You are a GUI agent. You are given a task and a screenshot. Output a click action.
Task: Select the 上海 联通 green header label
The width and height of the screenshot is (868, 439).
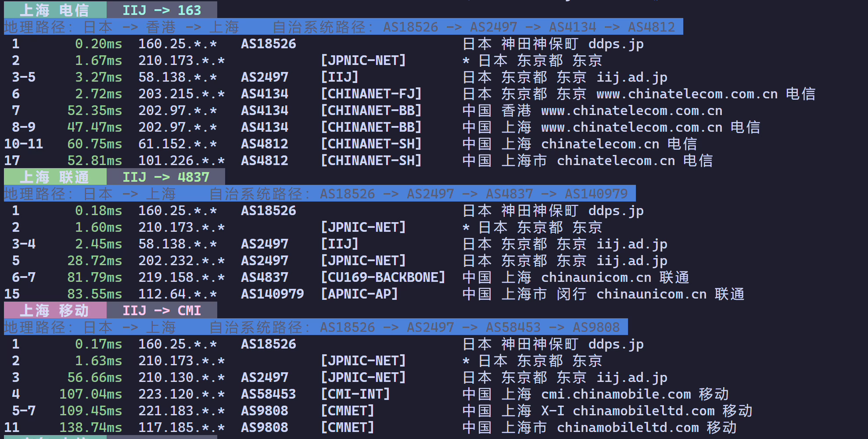pyautogui.click(x=55, y=177)
